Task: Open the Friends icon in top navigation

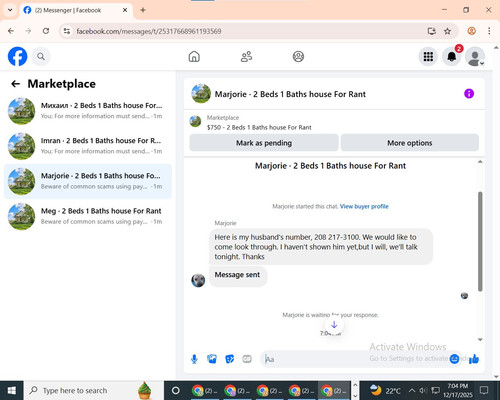Action: tap(246, 56)
